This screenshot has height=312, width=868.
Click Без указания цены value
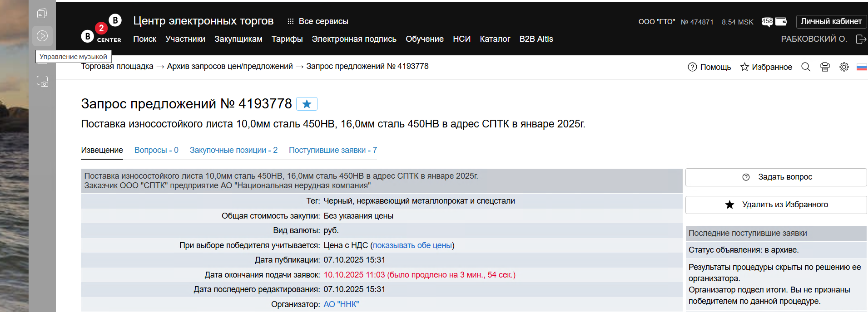(358, 216)
